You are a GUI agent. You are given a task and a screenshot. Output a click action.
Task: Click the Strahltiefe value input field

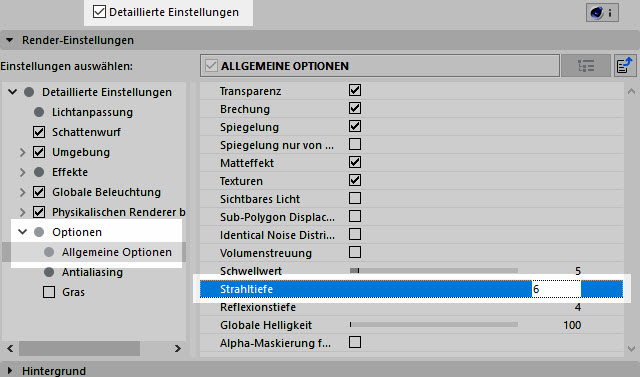coord(556,289)
